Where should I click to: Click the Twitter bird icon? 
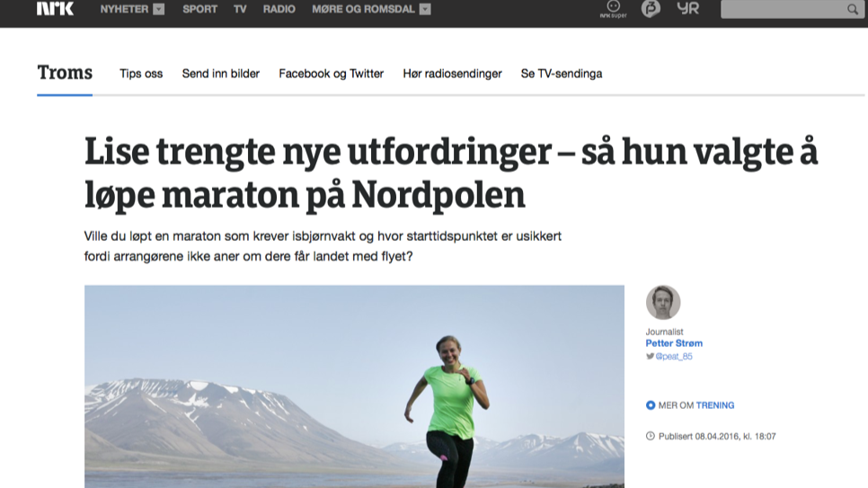[x=650, y=356]
